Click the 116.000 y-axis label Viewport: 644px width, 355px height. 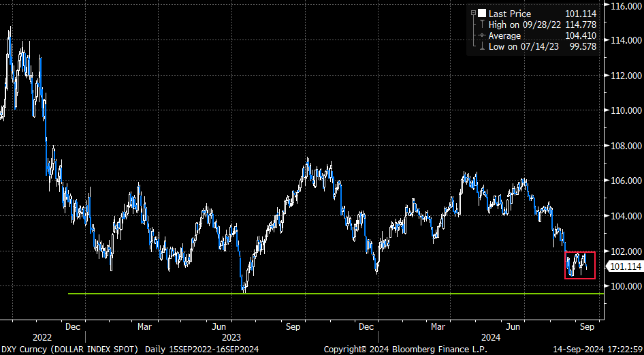[x=624, y=5]
